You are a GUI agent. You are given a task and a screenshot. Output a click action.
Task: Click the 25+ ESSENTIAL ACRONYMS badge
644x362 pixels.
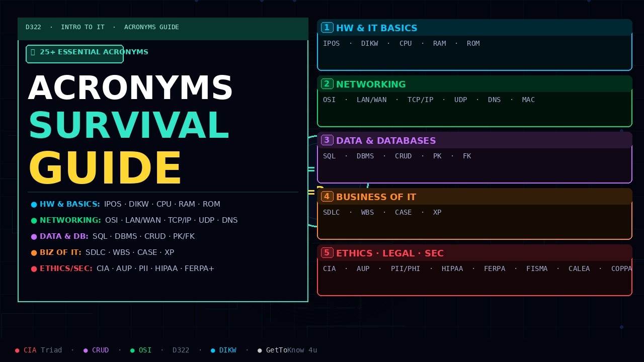tap(74, 54)
